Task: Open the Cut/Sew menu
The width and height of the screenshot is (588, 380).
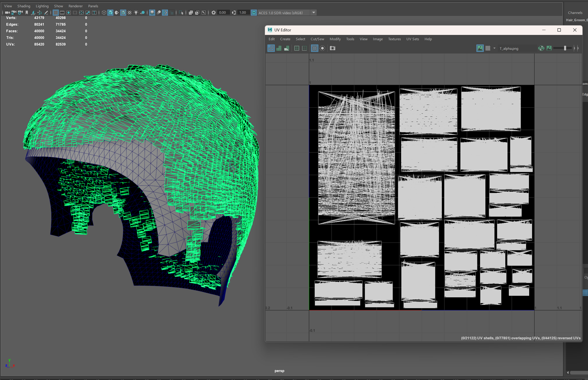Action: (x=317, y=39)
